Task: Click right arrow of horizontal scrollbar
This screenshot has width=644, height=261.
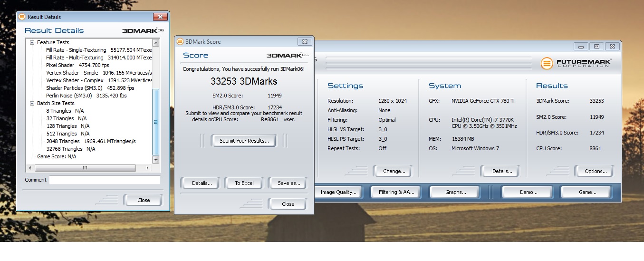Action: (148, 168)
